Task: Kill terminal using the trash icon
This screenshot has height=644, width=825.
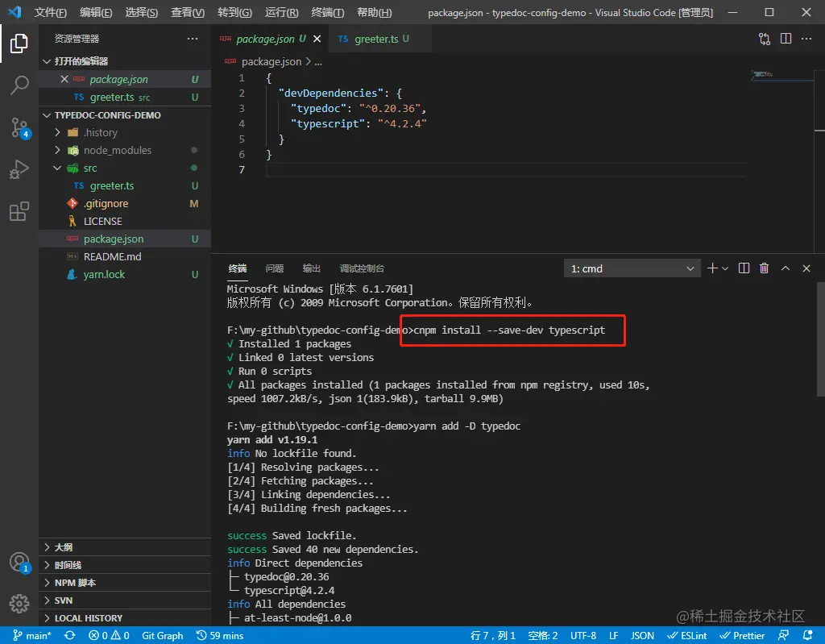Action: pos(764,268)
